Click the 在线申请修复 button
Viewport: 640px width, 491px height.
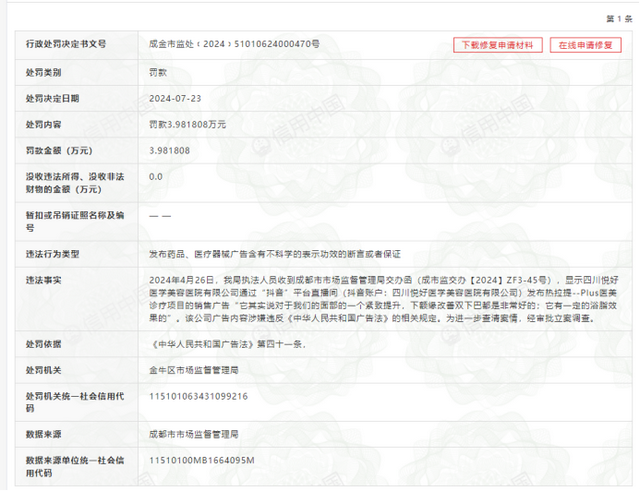pyautogui.click(x=585, y=45)
